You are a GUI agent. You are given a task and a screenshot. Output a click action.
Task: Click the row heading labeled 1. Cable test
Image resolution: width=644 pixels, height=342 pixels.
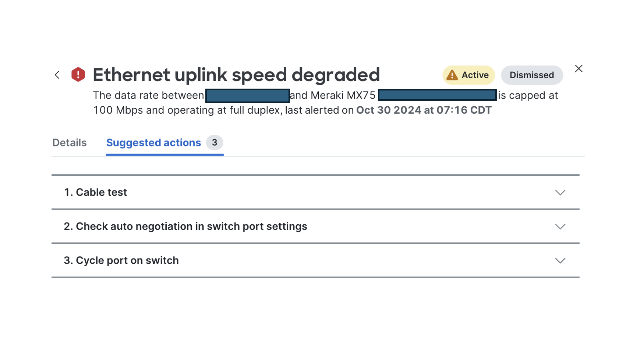point(95,192)
